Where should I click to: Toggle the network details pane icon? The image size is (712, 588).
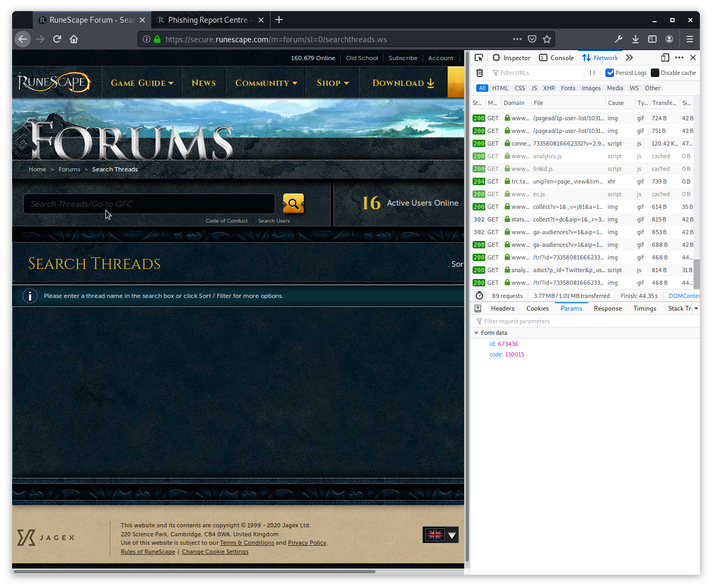[x=478, y=309]
